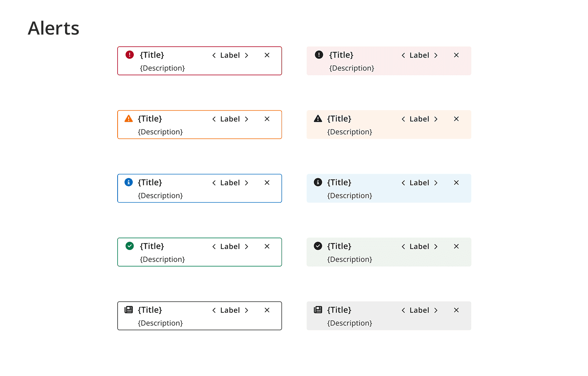Click right chevron in orange outlined alert

point(246,119)
